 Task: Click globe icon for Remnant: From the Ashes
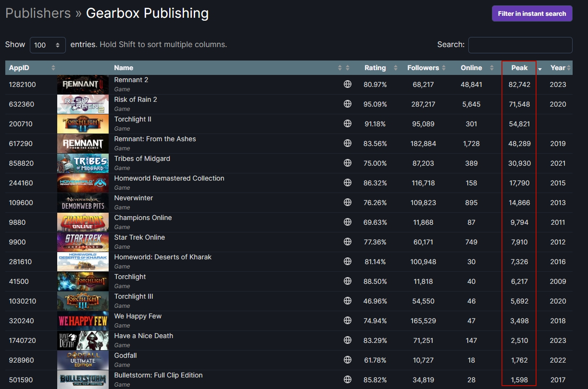348,144
